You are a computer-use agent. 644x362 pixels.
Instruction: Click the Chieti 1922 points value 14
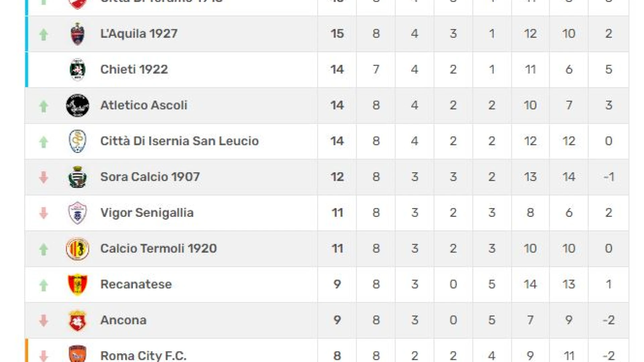pos(337,69)
